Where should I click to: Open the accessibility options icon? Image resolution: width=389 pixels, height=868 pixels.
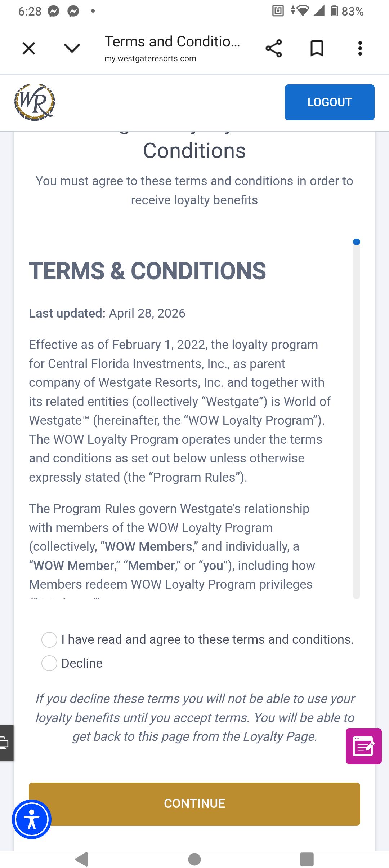tap(32, 819)
